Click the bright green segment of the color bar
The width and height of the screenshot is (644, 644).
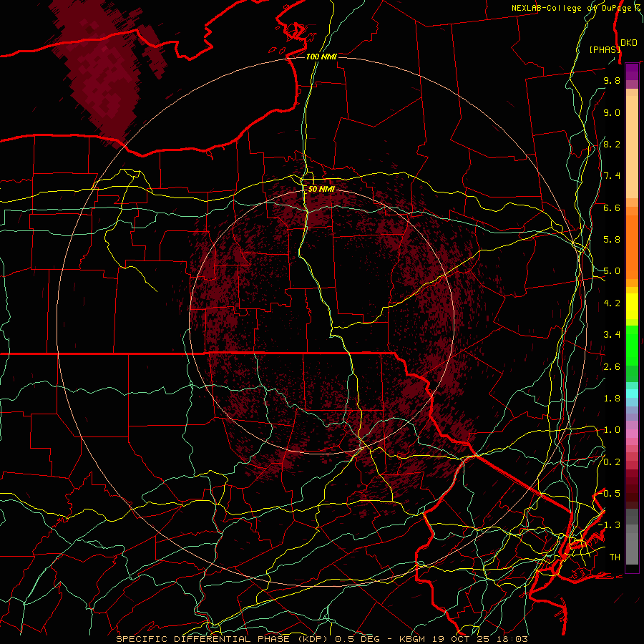click(632, 346)
